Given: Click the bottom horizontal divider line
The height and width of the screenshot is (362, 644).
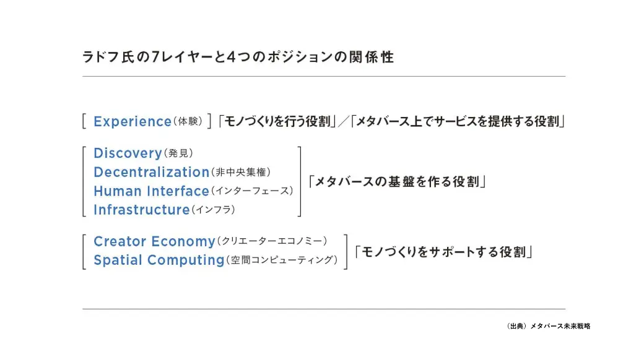Looking at the screenshot, I should tap(324, 309).
